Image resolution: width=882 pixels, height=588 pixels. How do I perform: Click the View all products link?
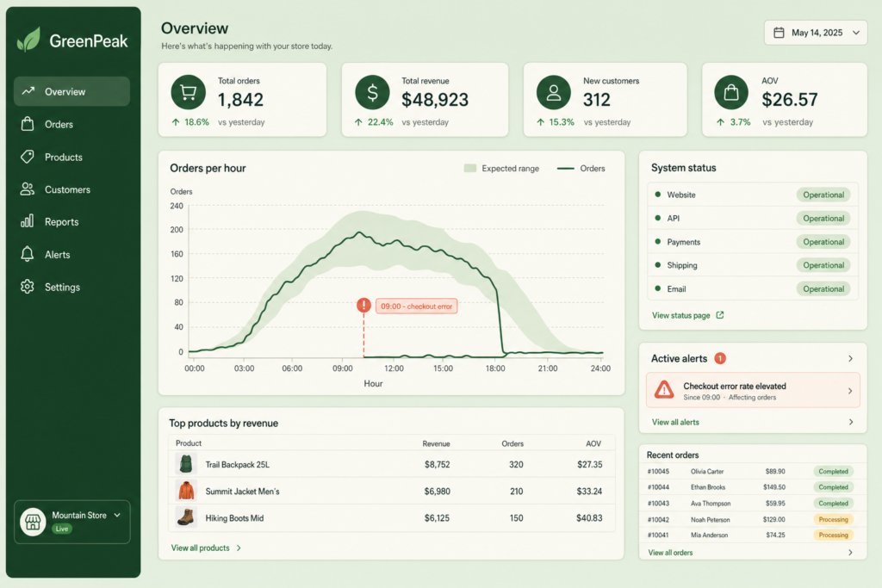pos(200,548)
